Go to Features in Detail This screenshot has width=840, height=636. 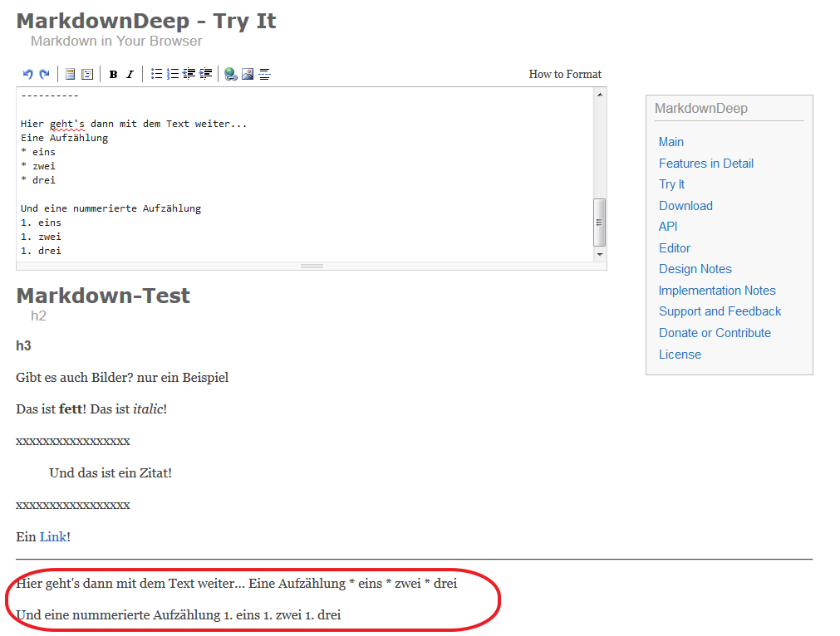pyautogui.click(x=706, y=164)
